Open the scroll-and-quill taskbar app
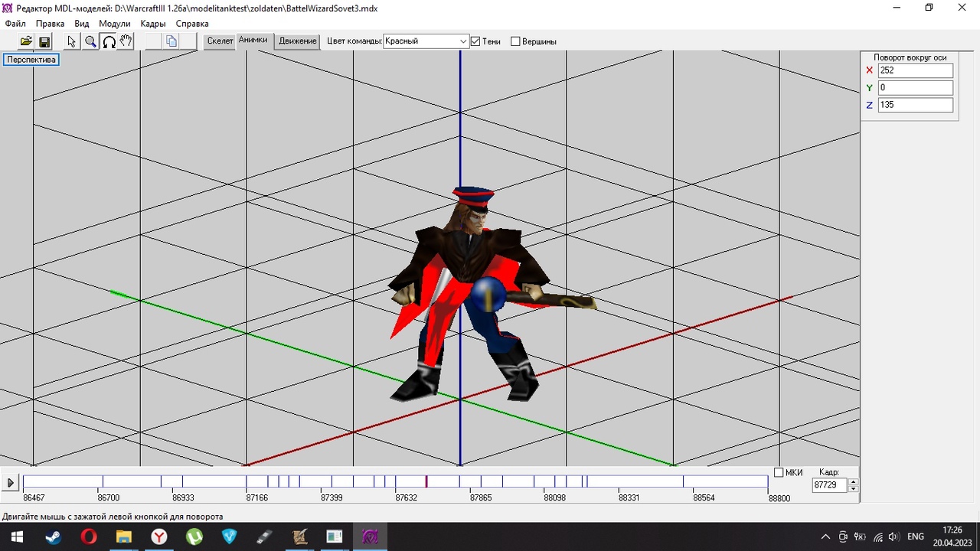This screenshot has height=551, width=980. [300, 536]
